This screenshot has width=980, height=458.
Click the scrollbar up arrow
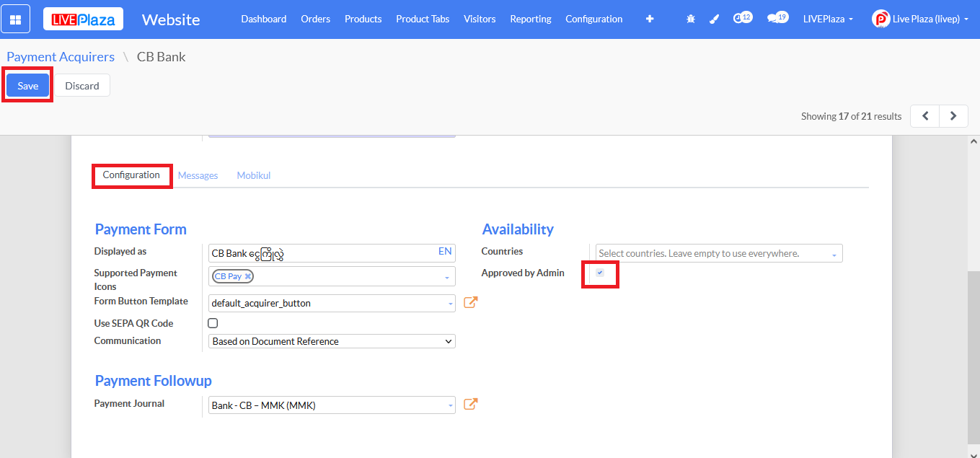974,141
